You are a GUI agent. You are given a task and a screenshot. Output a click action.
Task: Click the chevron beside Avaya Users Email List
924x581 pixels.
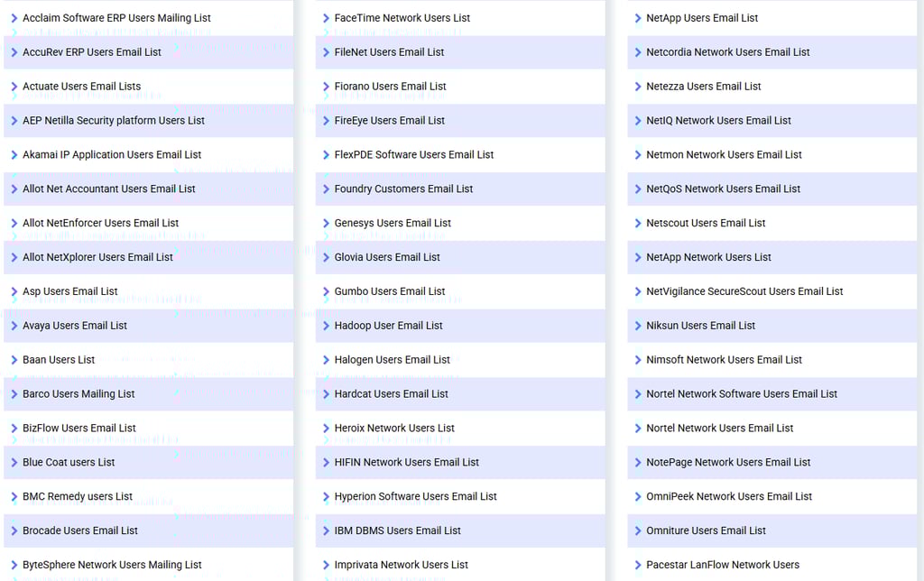coord(14,326)
